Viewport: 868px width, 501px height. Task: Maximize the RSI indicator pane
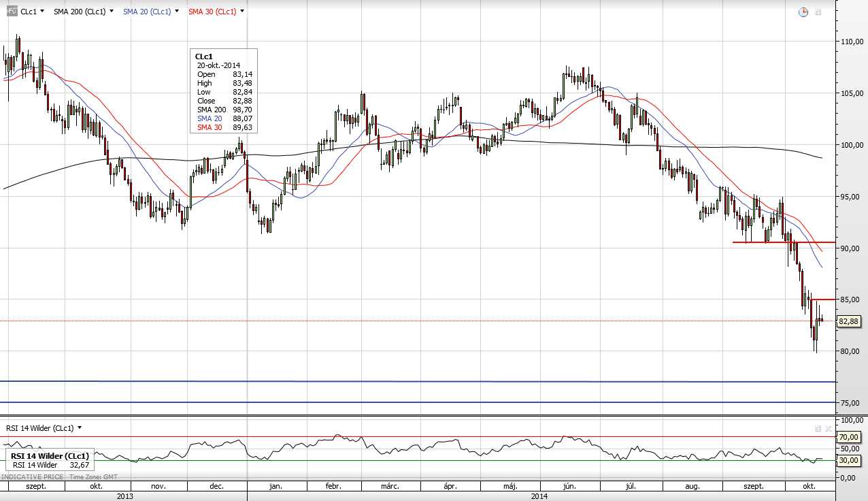pyautogui.click(x=818, y=428)
